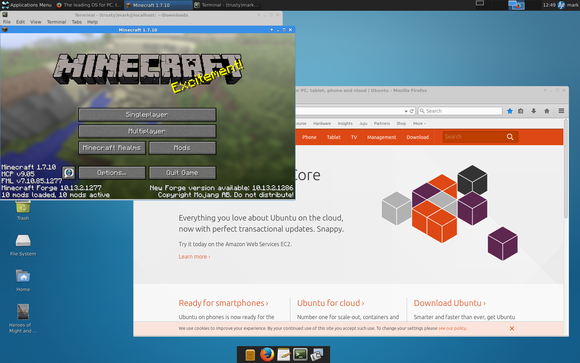Open the screenshot tool in the dock
The image size is (580, 363).
click(317, 355)
